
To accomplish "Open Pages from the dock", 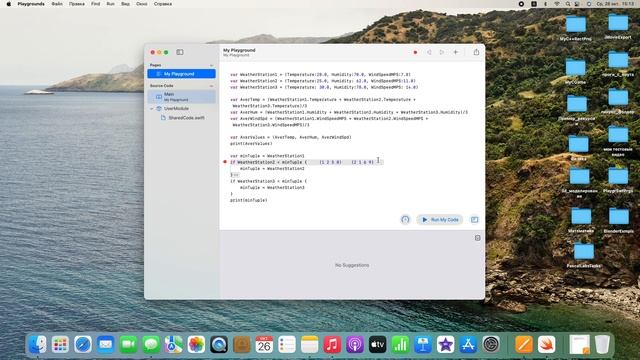I will click(524, 344).
